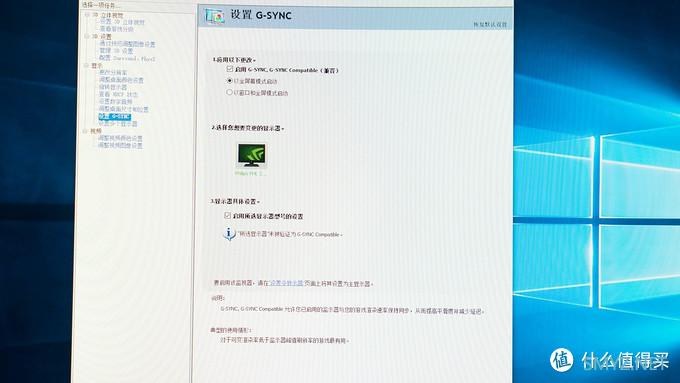Screen dimensions: 680x383
Task: Open 通过预览调整图像设置 in the tree
Action: pyautogui.click(x=127, y=44)
